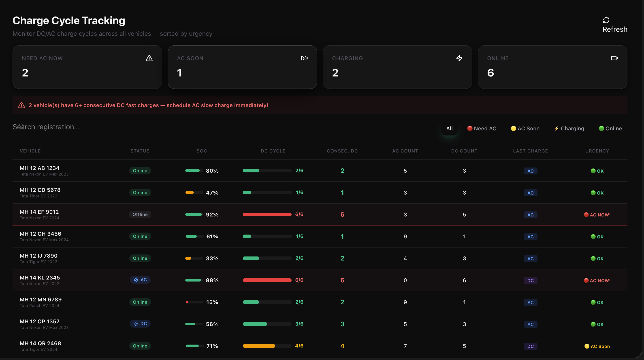Select the All filter
This screenshot has width=644, height=360.
449,128
